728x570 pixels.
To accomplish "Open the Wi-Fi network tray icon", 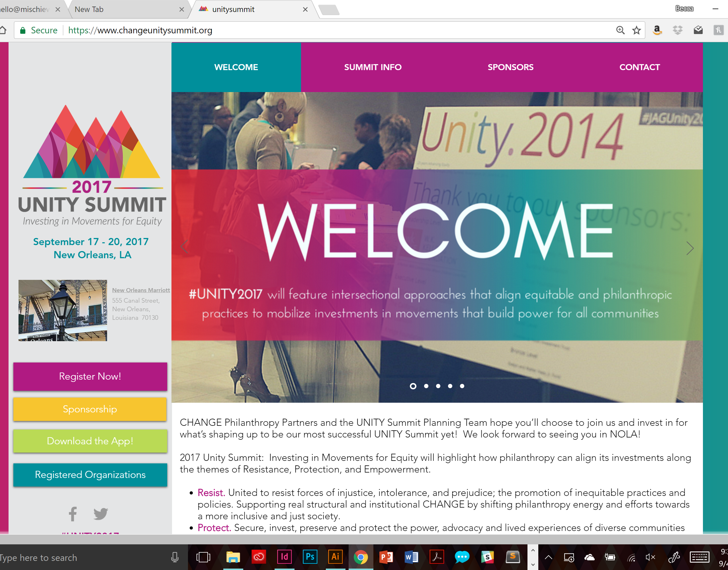I will tap(631, 557).
